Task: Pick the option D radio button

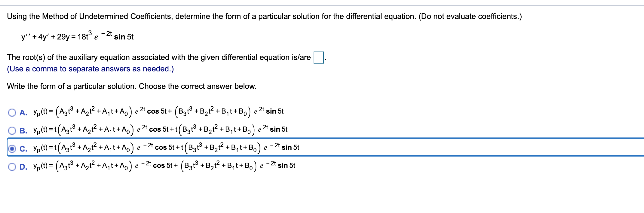Action: (x=12, y=167)
